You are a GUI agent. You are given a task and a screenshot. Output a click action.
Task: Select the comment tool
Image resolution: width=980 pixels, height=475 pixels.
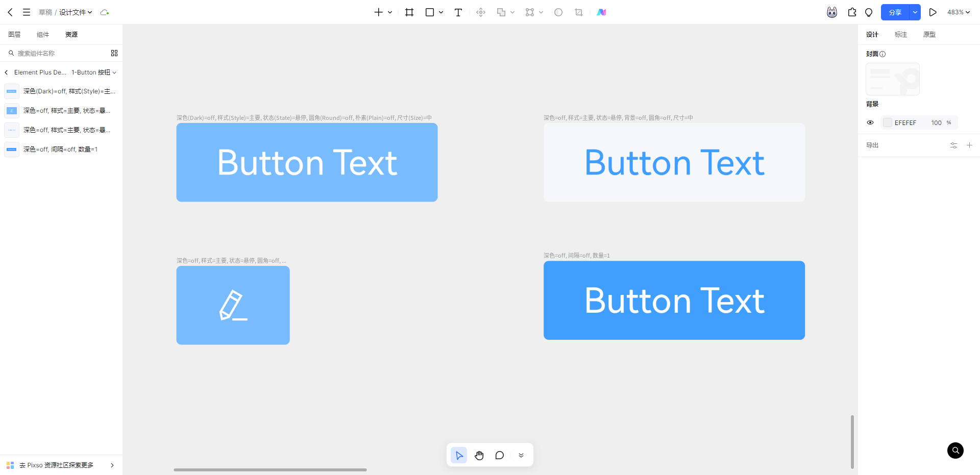(x=499, y=455)
